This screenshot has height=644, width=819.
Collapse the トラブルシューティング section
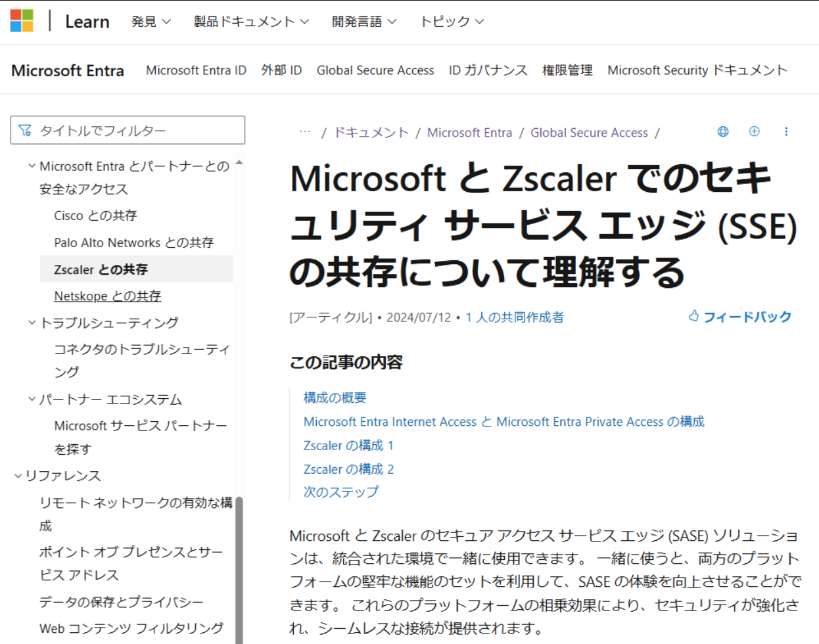click(32, 323)
